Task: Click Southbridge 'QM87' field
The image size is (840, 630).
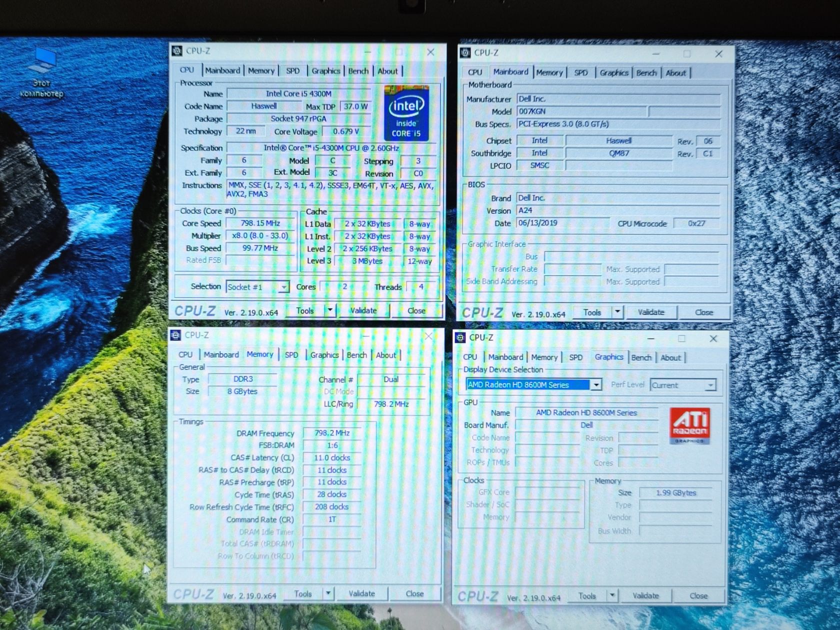Action: coord(619,153)
